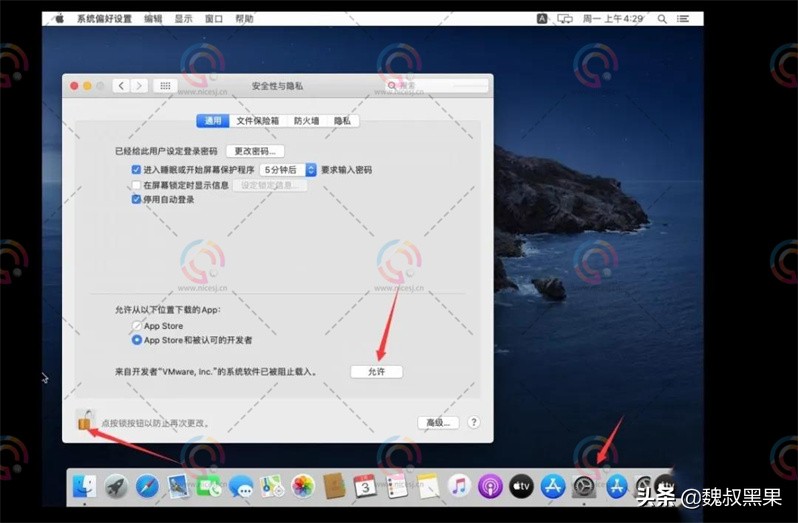Open the Apple menu logo
The height and width of the screenshot is (523, 798).
coord(60,19)
